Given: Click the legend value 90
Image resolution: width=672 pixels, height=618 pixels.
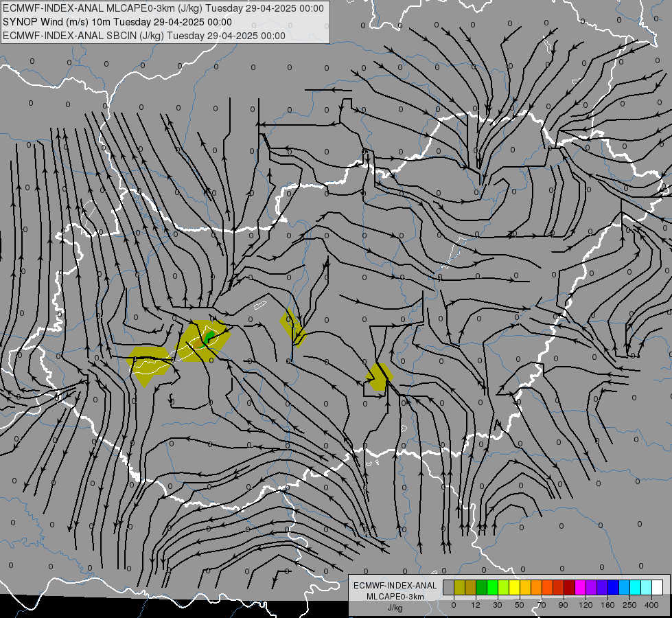Looking at the screenshot, I should 563,605.
